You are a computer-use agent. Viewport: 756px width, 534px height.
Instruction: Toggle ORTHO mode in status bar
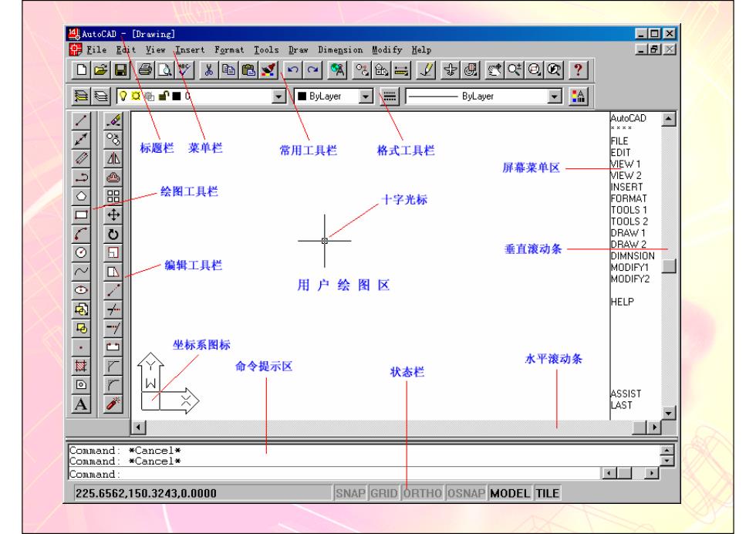423,493
